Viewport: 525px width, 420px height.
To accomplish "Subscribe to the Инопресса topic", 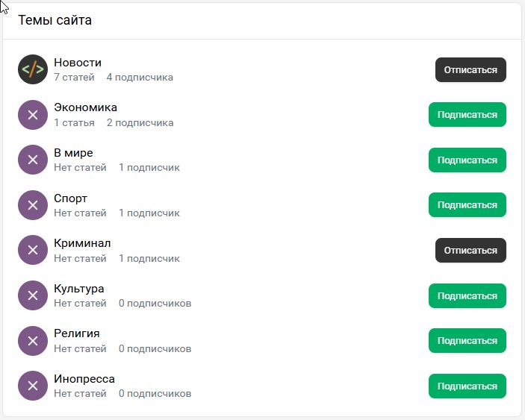I will point(467,386).
